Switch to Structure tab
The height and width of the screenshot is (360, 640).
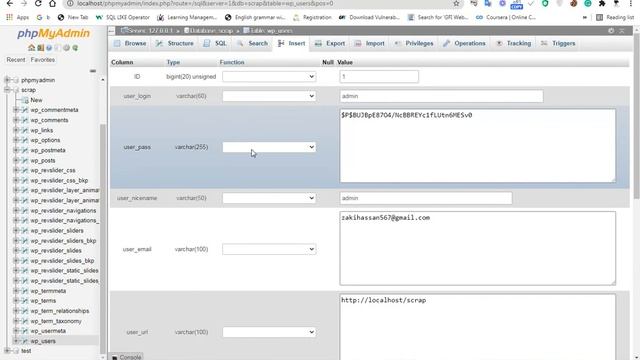175,43
